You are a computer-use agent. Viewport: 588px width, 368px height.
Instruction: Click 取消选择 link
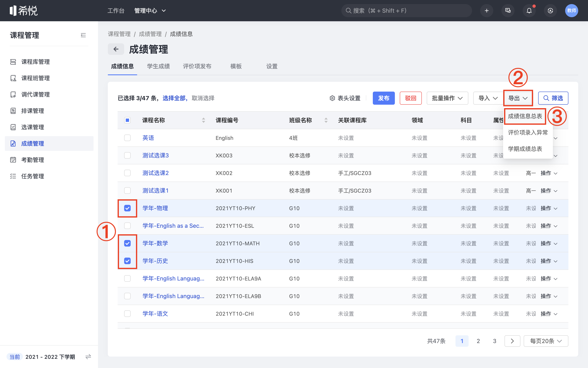pos(203,98)
